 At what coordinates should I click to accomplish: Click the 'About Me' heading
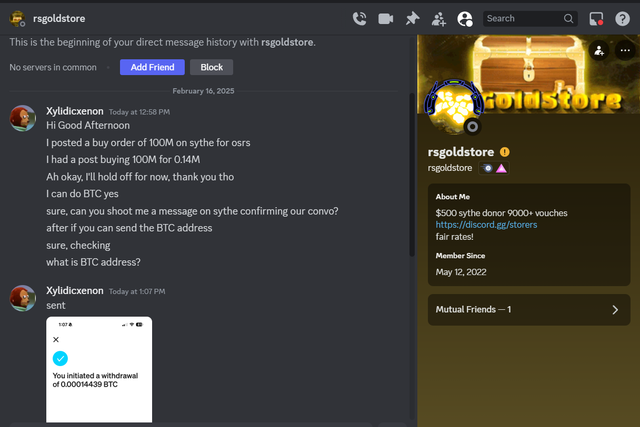coord(453,197)
